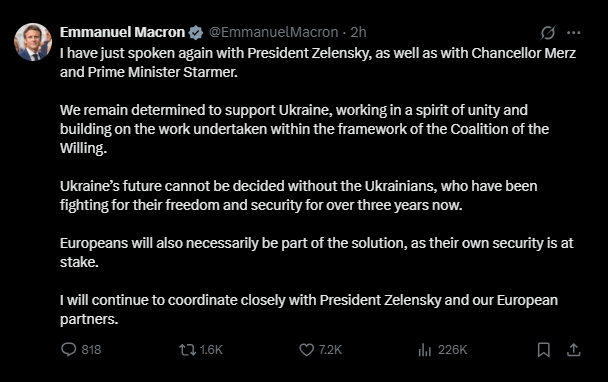Click the Emmanuel Macron display name
608x382 pixels.
point(123,32)
